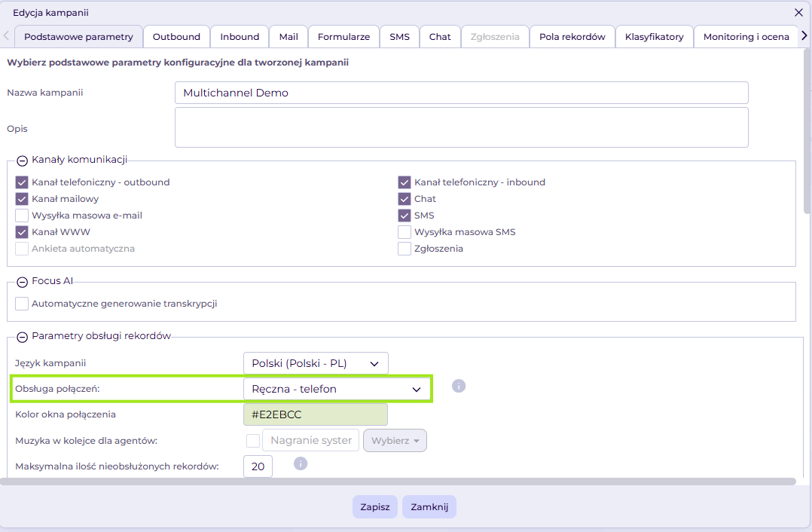Open the Mail tab
Image resolution: width=812 pixels, height=532 pixels.
pyautogui.click(x=288, y=37)
